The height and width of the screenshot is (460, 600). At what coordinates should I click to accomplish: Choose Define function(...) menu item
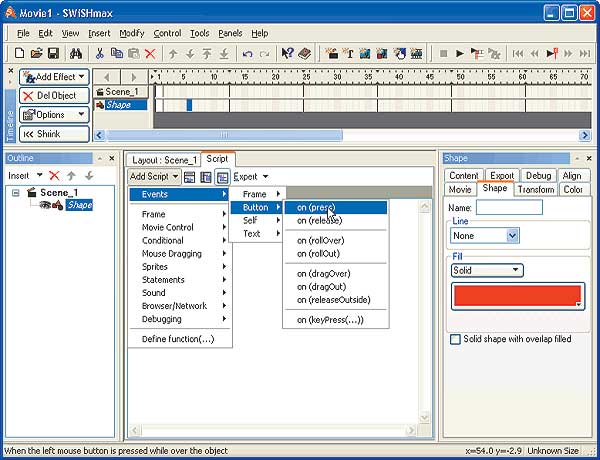click(x=181, y=339)
